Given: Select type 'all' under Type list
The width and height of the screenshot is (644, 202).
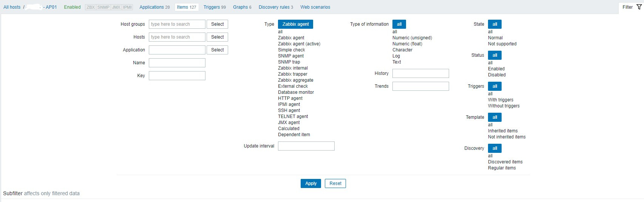Looking at the screenshot, I should 280,32.
